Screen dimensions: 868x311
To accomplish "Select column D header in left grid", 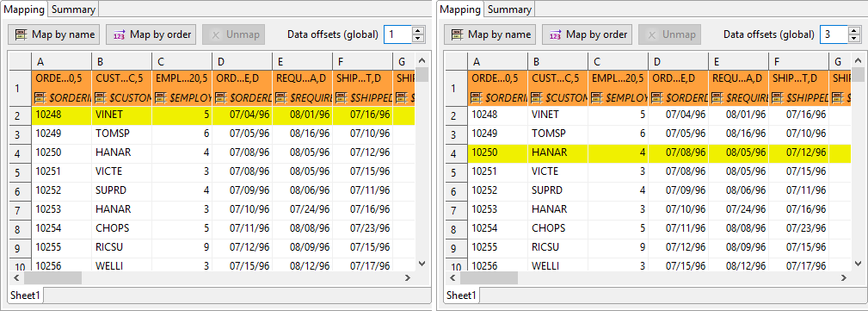I will point(243,61).
